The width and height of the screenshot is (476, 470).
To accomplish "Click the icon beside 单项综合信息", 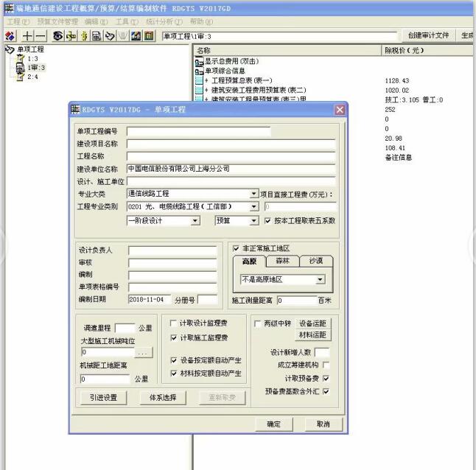I will click(x=199, y=71).
